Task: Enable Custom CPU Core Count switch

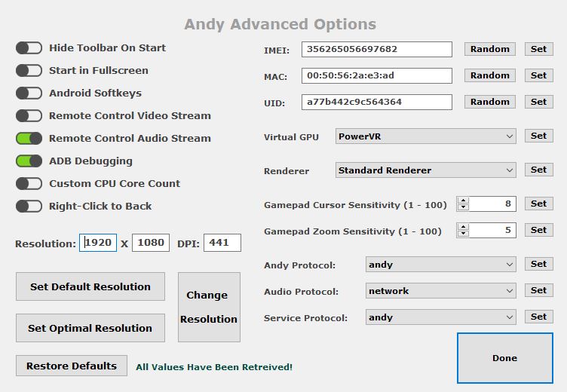Action: [29, 184]
